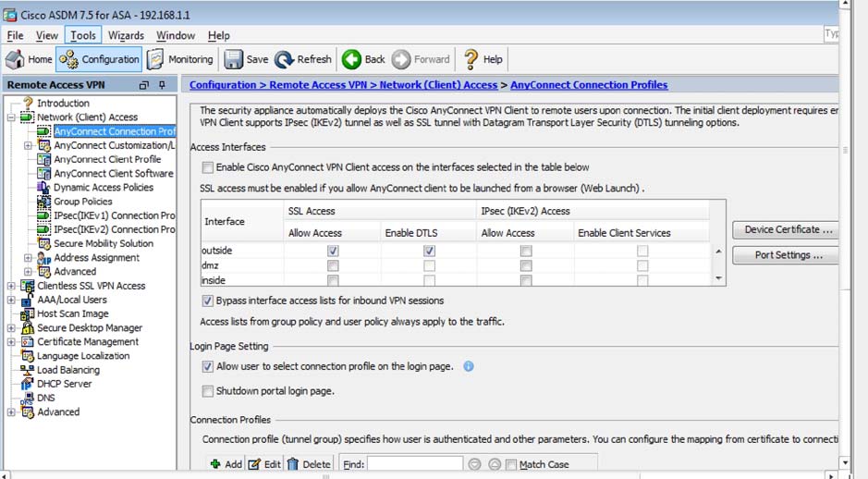Click the Secure Desktop Manager icon
This screenshot has width=868, height=479.
[27, 328]
